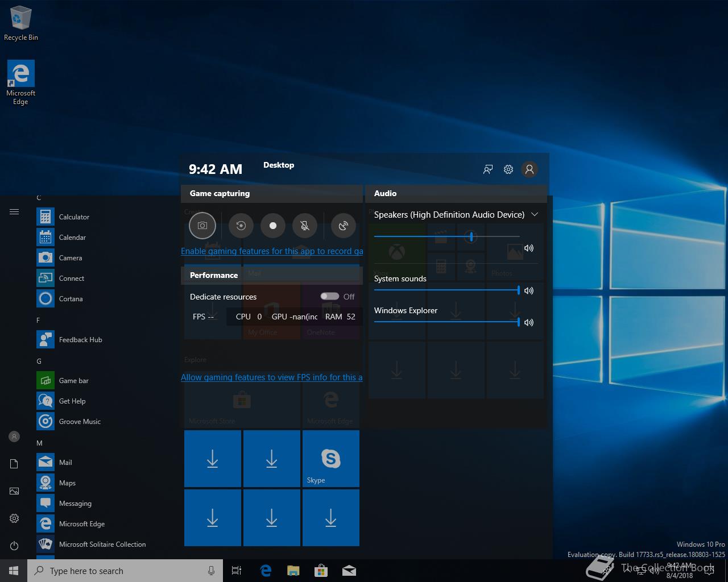
Task: Click Allow gaming features to view FPS link
Action: click(x=272, y=377)
